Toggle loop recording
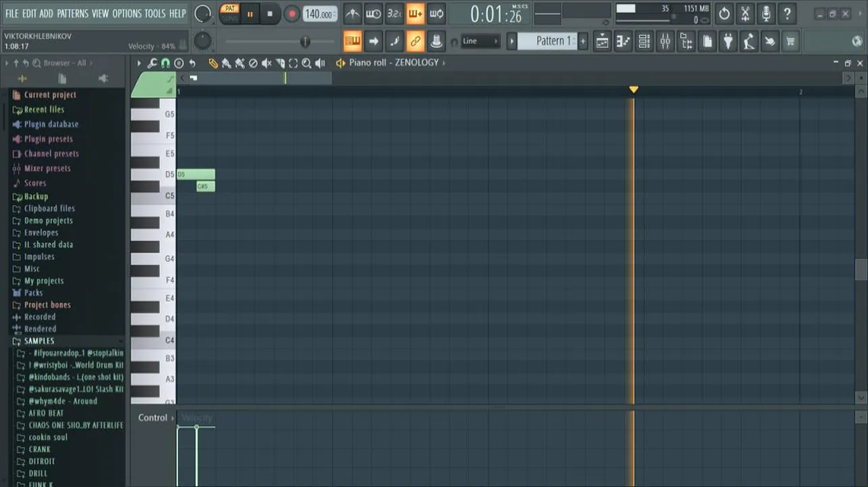 pos(436,14)
